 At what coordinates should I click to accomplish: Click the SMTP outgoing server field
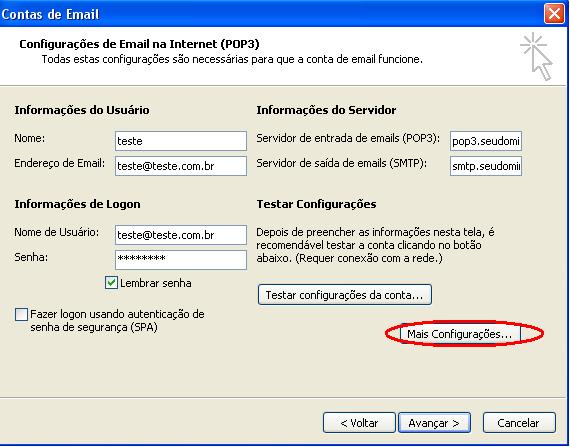486,166
